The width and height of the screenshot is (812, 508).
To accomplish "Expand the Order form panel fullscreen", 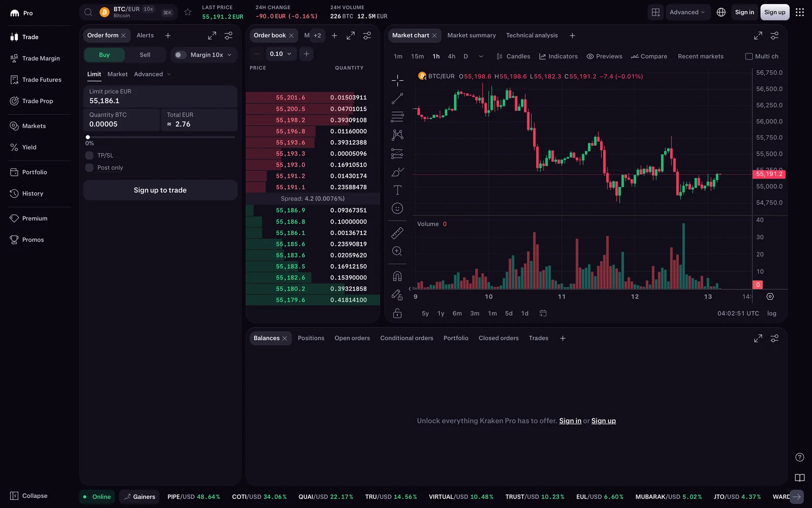I will (212, 36).
